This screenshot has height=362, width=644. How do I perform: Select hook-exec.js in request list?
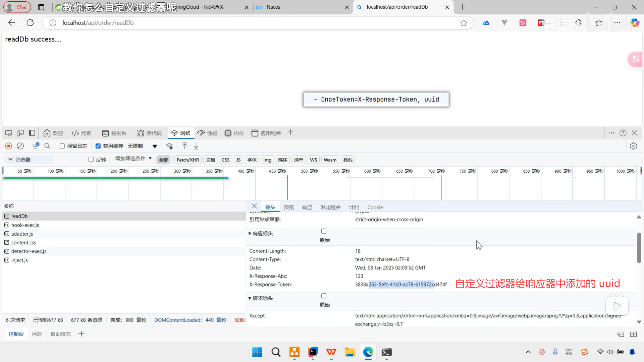click(25, 225)
